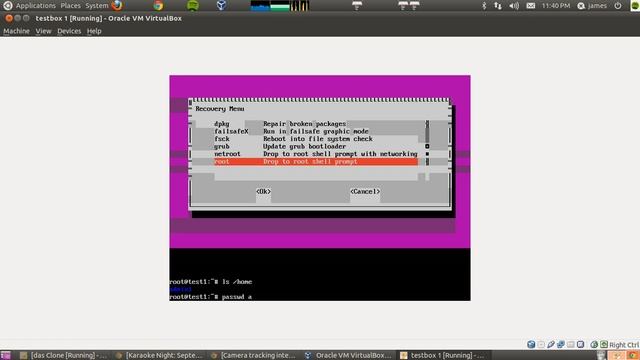640x360 pixels.
Task: Click the keyboard capture status icon
Action: [x=604, y=344]
